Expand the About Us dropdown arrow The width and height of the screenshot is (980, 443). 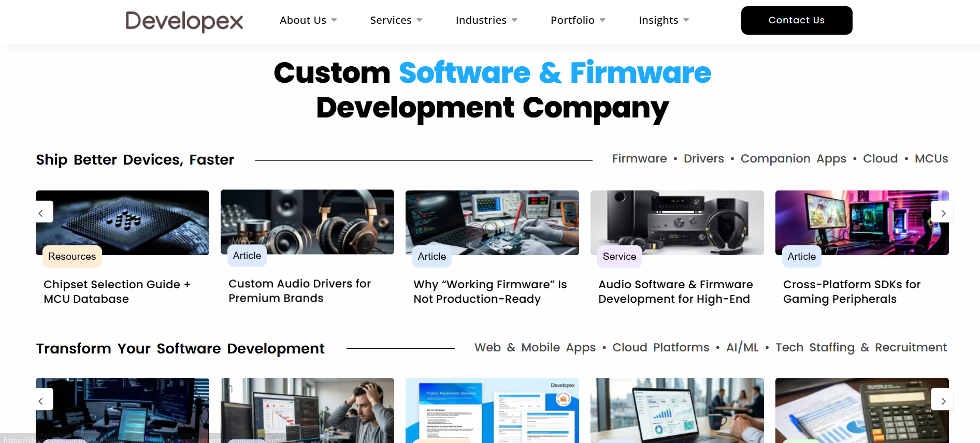tap(334, 20)
